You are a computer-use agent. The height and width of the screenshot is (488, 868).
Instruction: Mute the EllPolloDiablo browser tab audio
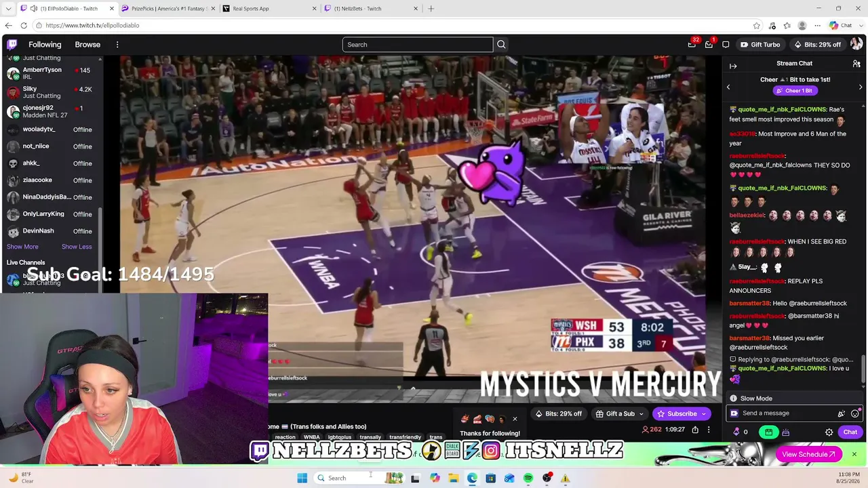[x=33, y=9]
